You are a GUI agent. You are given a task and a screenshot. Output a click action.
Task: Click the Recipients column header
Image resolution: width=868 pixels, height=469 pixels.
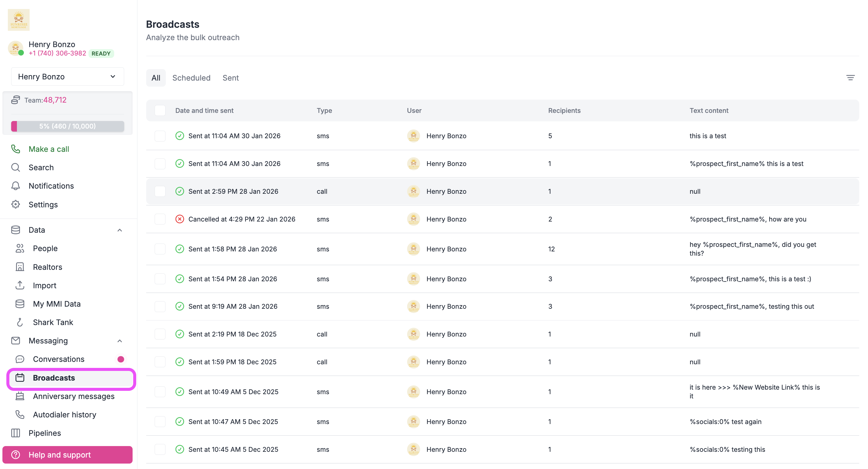click(x=564, y=110)
